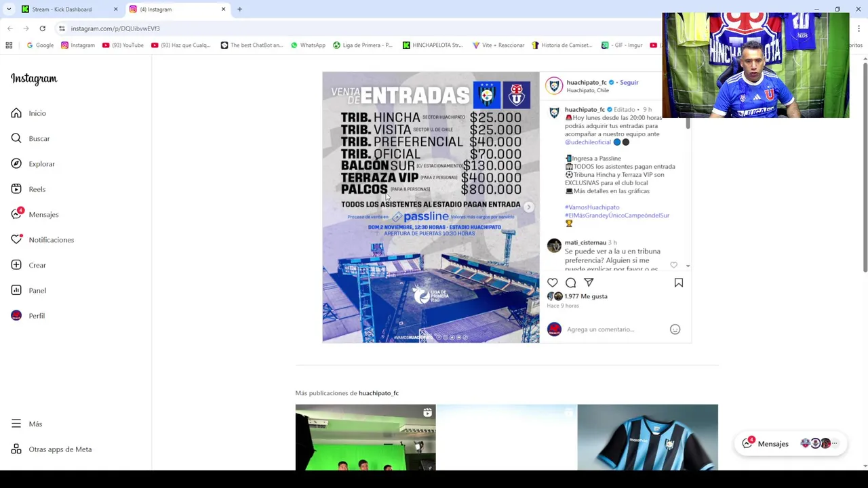Open Buscar search in sidebar
The height and width of the screenshot is (488, 868).
click(31, 138)
